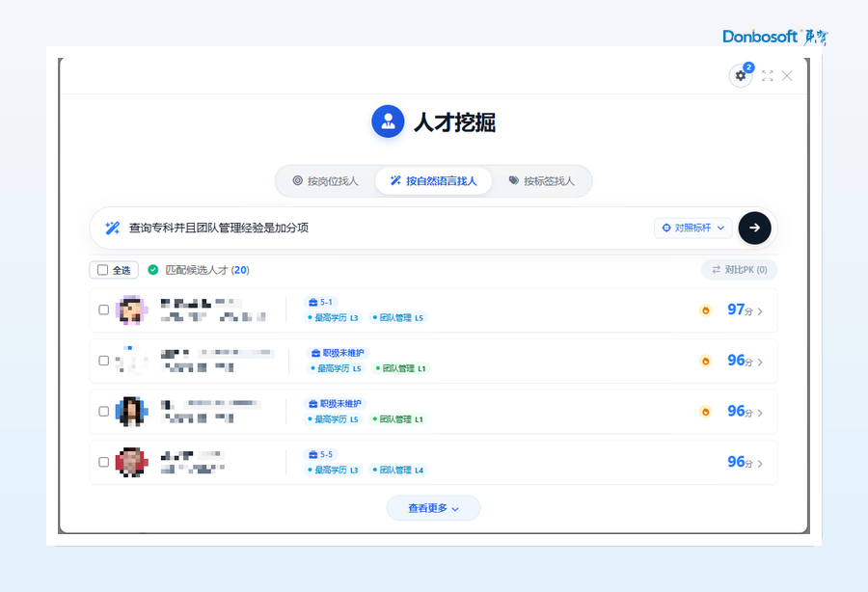
Task: Open the 5-5 candidate's chevron after 96分
Action: (x=760, y=464)
